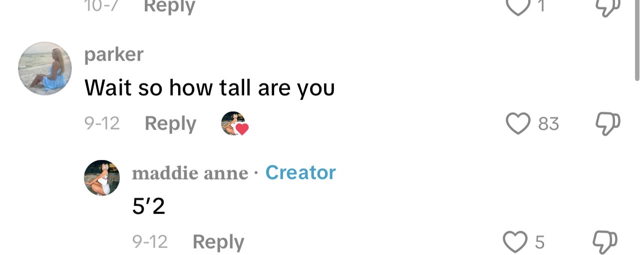Screen dimensions: 644x255
Task: Reply to parker's comment
Action: click(170, 123)
